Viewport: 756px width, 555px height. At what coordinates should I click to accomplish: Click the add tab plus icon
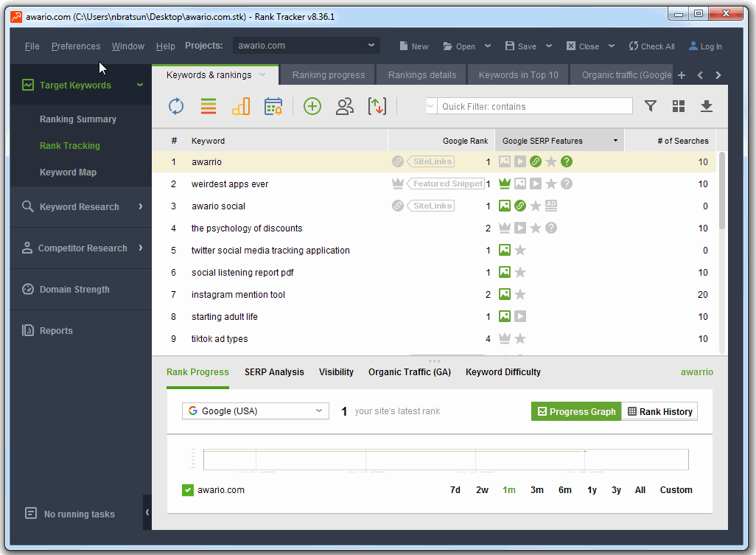click(x=682, y=75)
